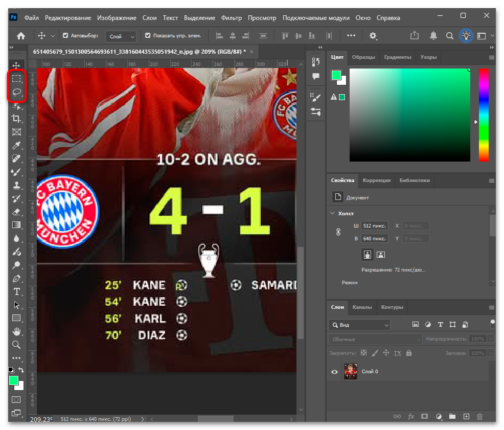Open the Discover lightbulb panel
Viewport: 504px width, 430px height.
pyautogui.click(x=466, y=35)
